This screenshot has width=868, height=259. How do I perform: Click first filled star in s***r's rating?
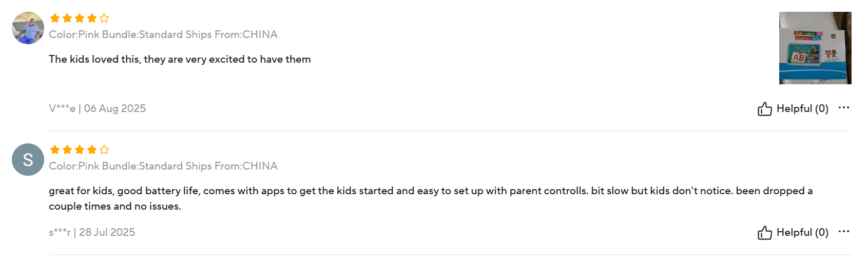55,150
